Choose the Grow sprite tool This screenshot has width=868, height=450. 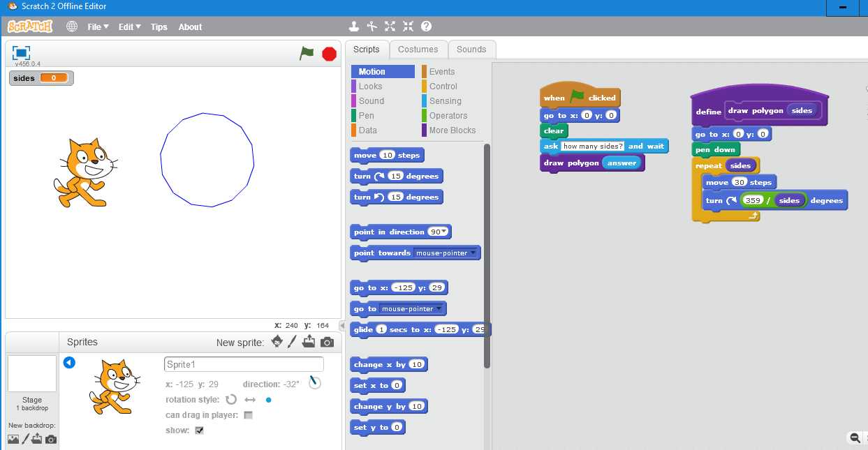coord(390,27)
